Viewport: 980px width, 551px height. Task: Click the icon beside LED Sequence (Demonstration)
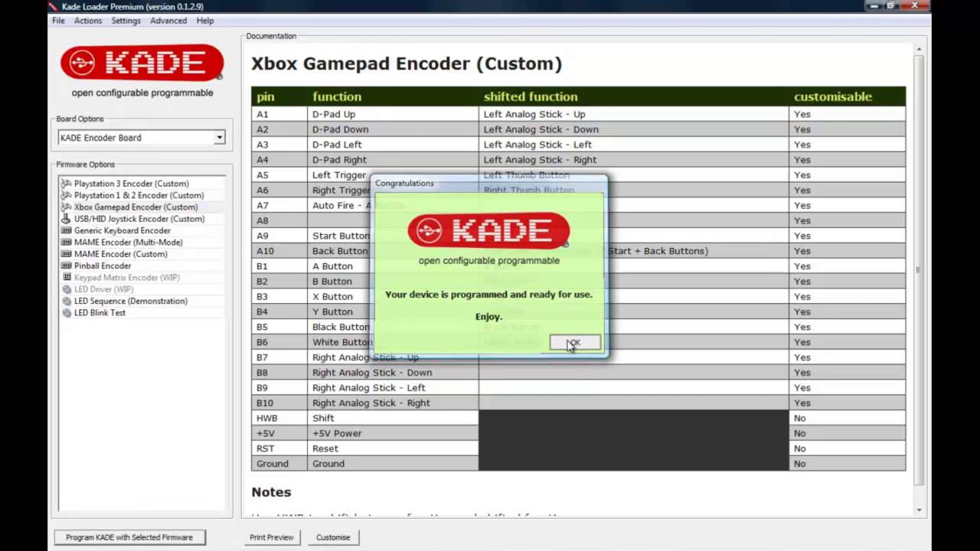click(67, 301)
